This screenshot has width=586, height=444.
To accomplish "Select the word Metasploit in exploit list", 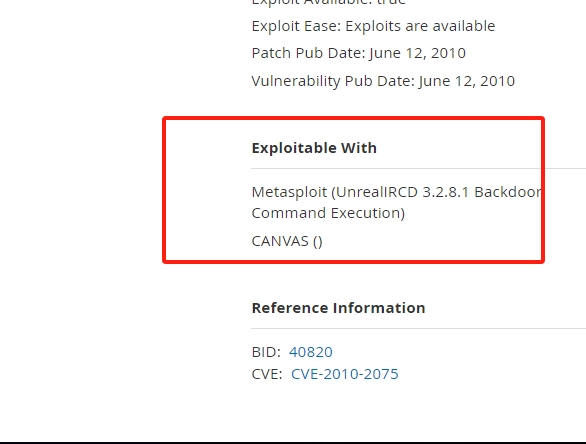I will (289, 192).
